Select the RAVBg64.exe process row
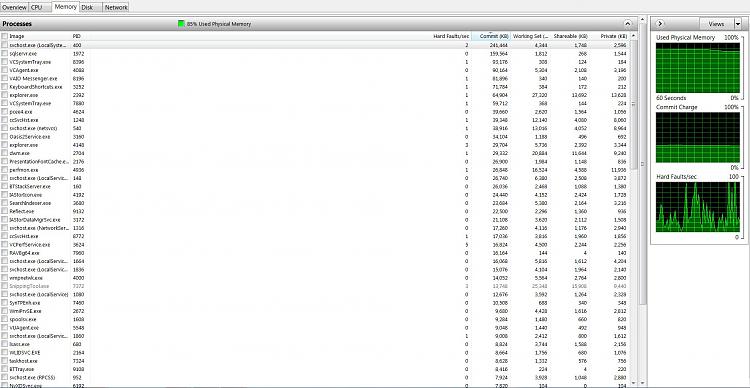The width and height of the screenshot is (750, 388). click(x=315, y=253)
